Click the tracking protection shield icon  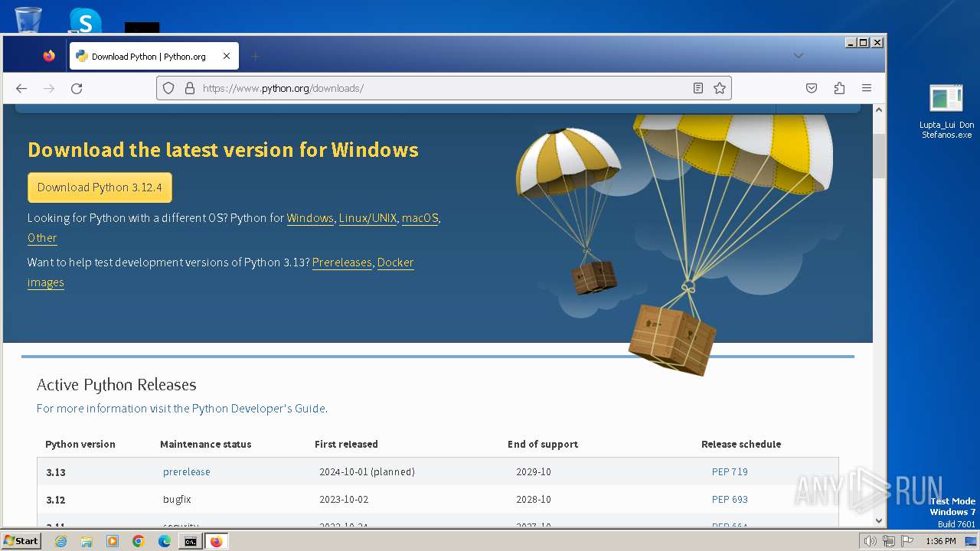pos(168,88)
